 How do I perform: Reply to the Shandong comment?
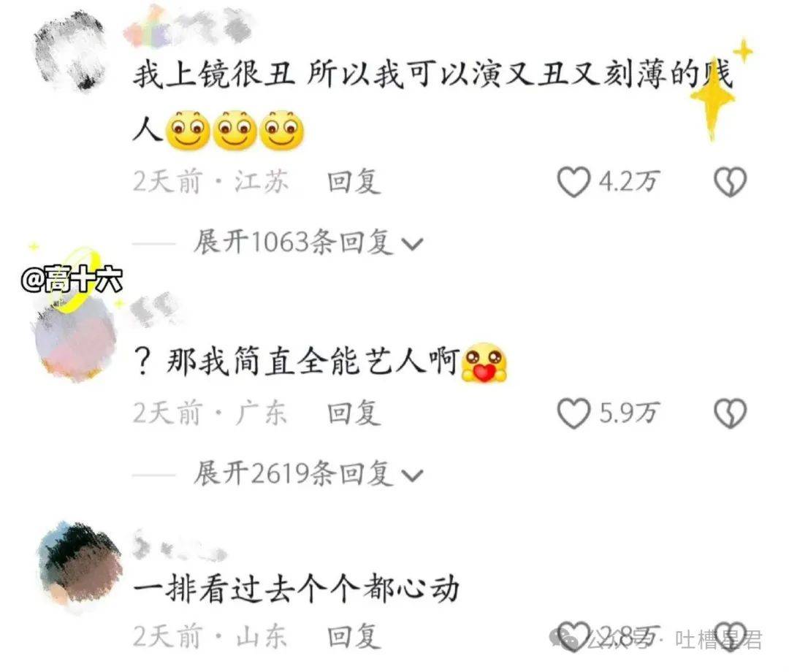tap(354, 636)
